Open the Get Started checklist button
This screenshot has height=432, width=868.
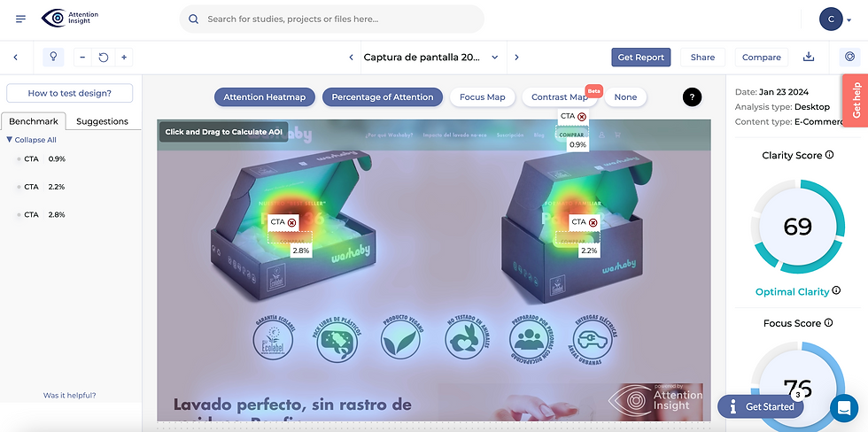[761, 406]
